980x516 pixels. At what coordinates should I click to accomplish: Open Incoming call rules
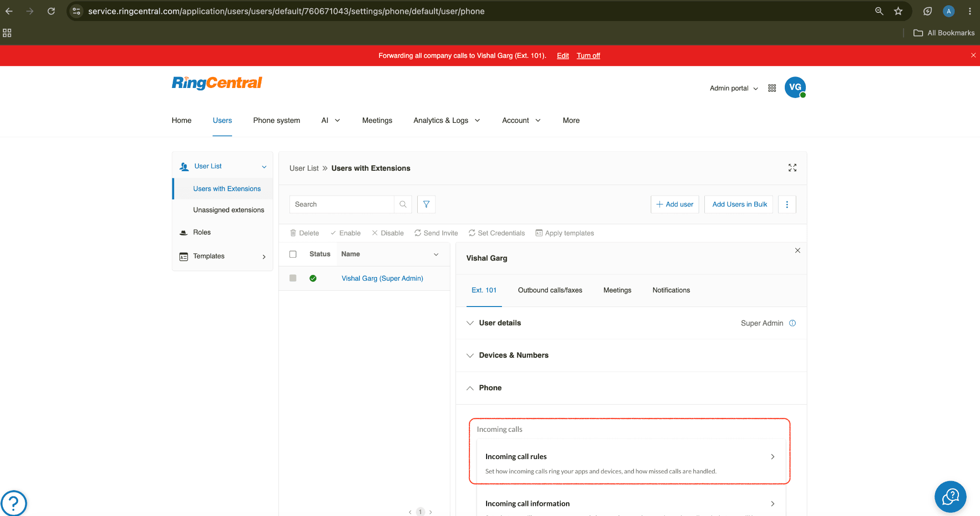[631, 462]
